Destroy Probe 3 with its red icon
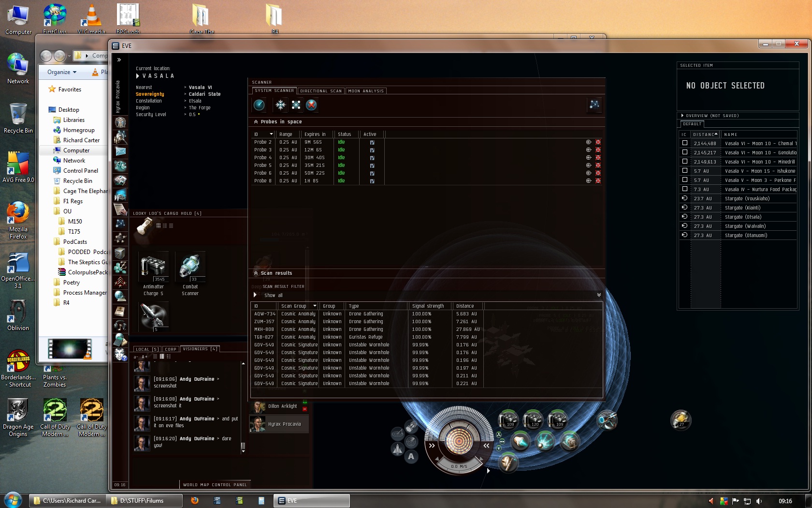 598,150
